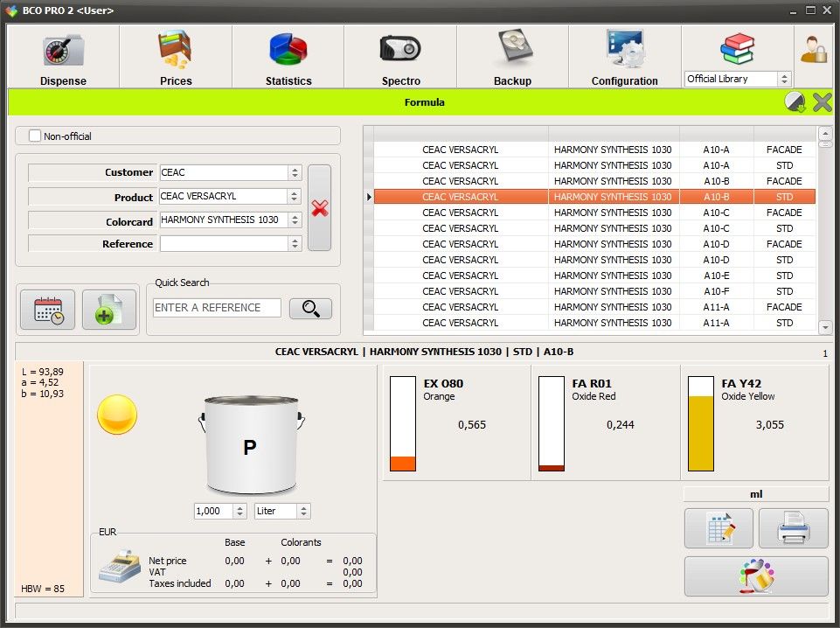Click the 0,565 Orange amount value

pyautogui.click(x=472, y=425)
